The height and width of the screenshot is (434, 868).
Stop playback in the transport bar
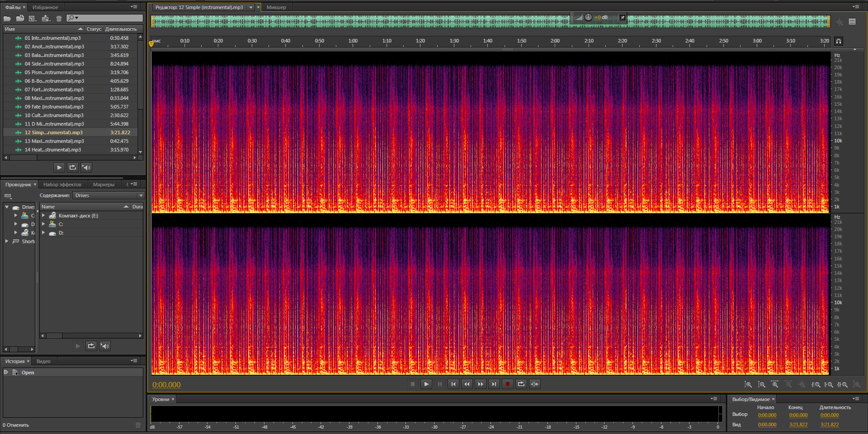point(412,384)
